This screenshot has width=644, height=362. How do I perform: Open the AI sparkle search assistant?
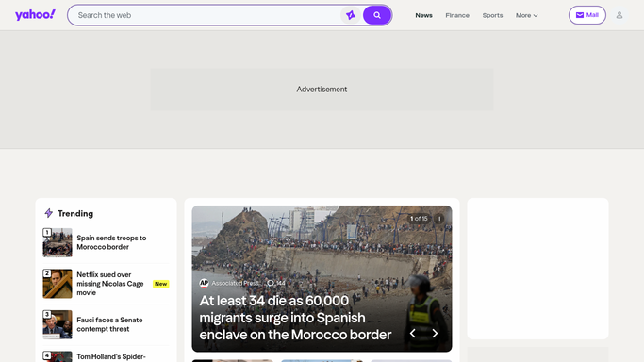351,15
